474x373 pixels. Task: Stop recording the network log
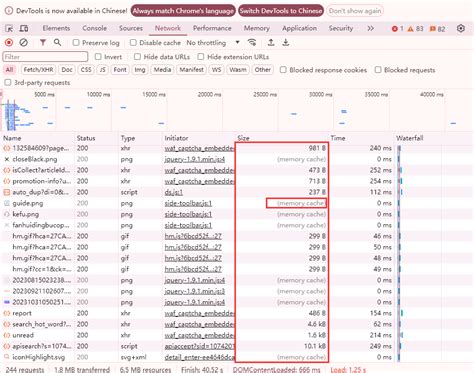[x=9, y=43]
